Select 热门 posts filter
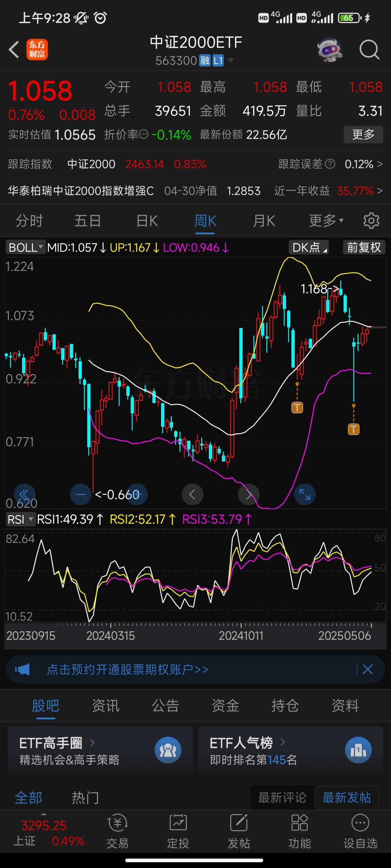Viewport: 391px width, 868px height. [x=85, y=798]
